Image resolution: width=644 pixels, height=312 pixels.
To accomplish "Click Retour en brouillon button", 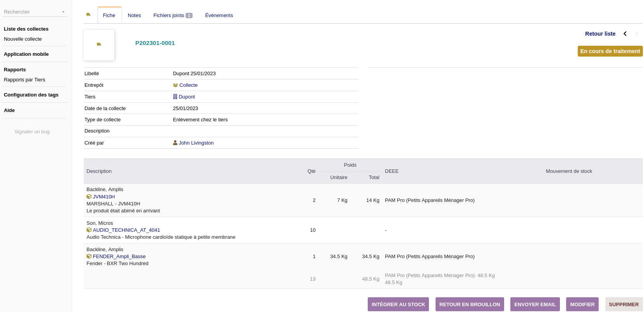I will 470,304.
